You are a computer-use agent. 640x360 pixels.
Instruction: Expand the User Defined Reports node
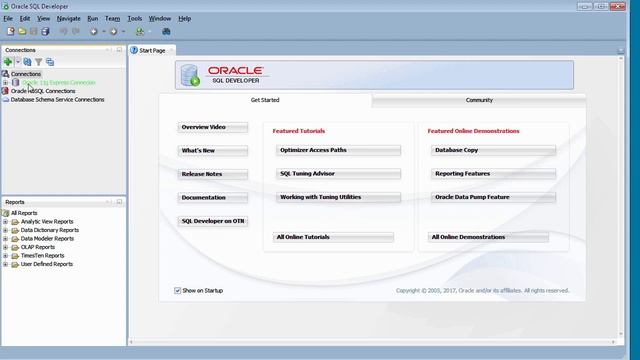[5, 264]
